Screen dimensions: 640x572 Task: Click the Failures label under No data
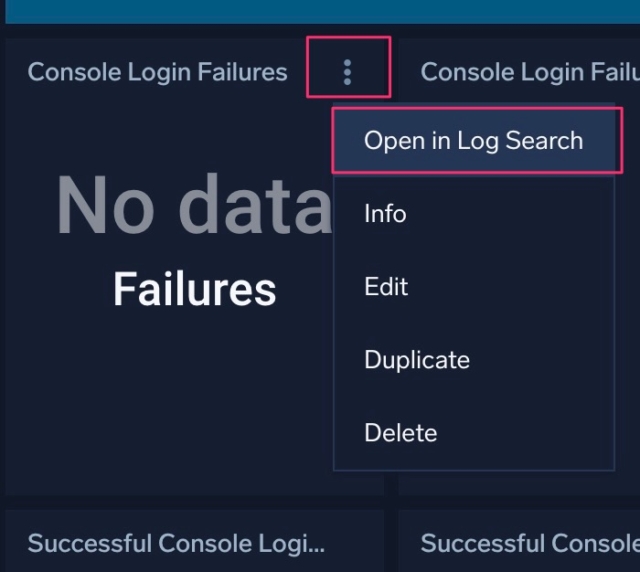click(195, 289)
